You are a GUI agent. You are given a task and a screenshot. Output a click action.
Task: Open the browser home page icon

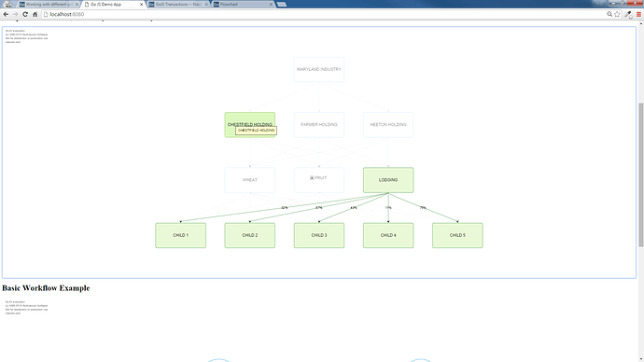[x=35, y=14]
